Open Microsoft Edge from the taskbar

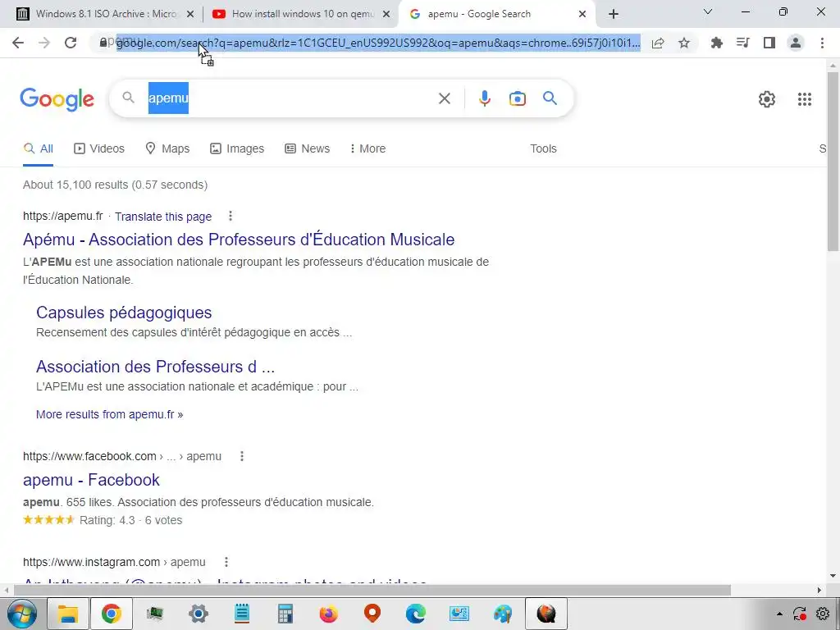[x=415, y=614]
